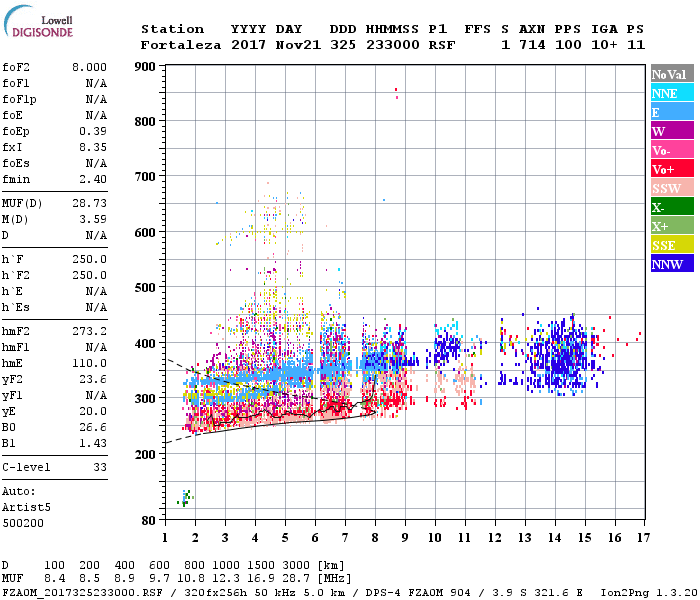The width and height of the screenshot is (700, 600).
Task: Select the Vo- pink legend swatch
Action: (672, 150)
